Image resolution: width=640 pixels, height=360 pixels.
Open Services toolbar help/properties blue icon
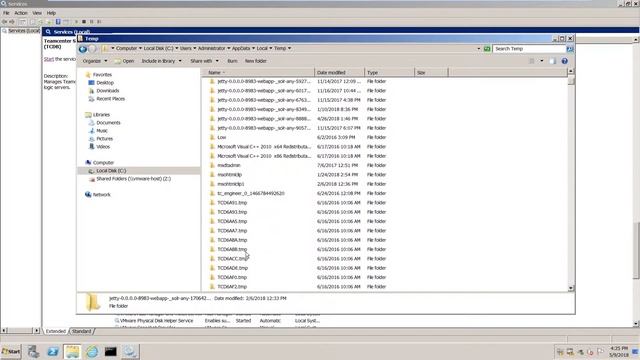click(x=58, y=22)
